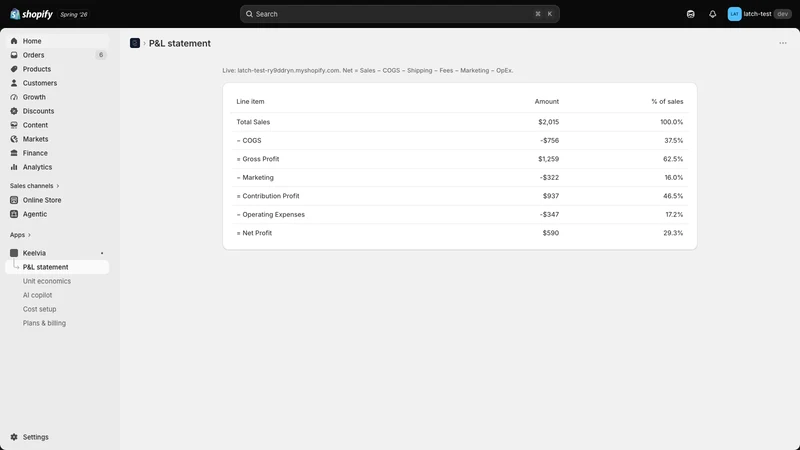Image resolution: width=800 pixels, height=450 pixels.
Task: Click the Total Sales amount $2,015
Action: coord(548,122)
